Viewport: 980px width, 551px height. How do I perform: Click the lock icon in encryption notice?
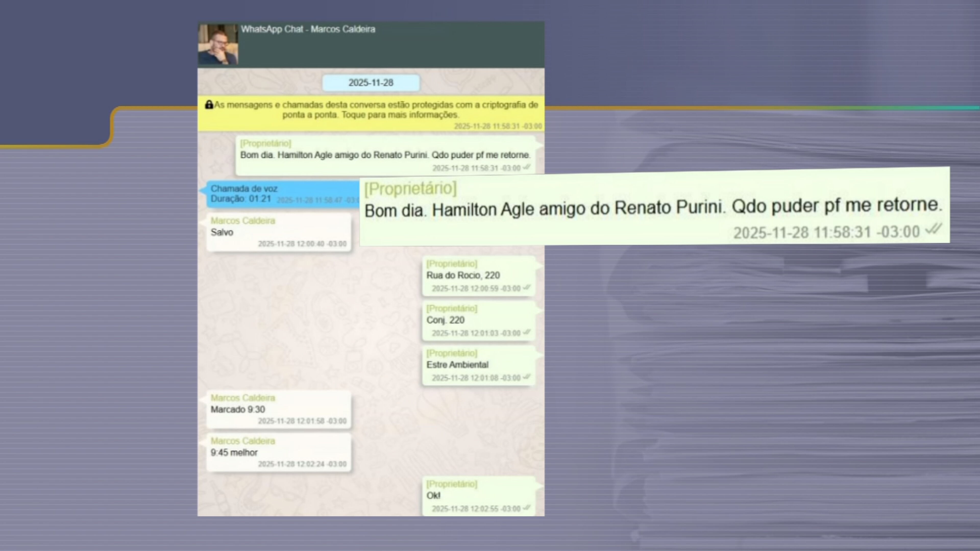coord(209,105)
